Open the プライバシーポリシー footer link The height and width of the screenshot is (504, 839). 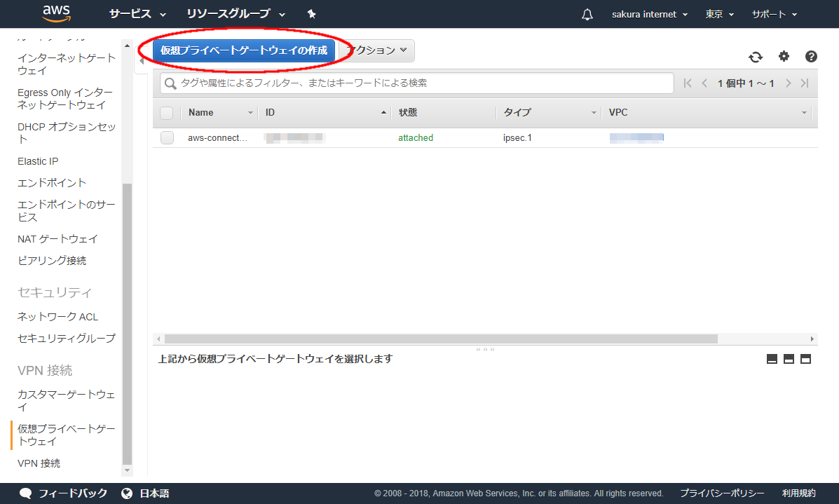coord(722,493)
